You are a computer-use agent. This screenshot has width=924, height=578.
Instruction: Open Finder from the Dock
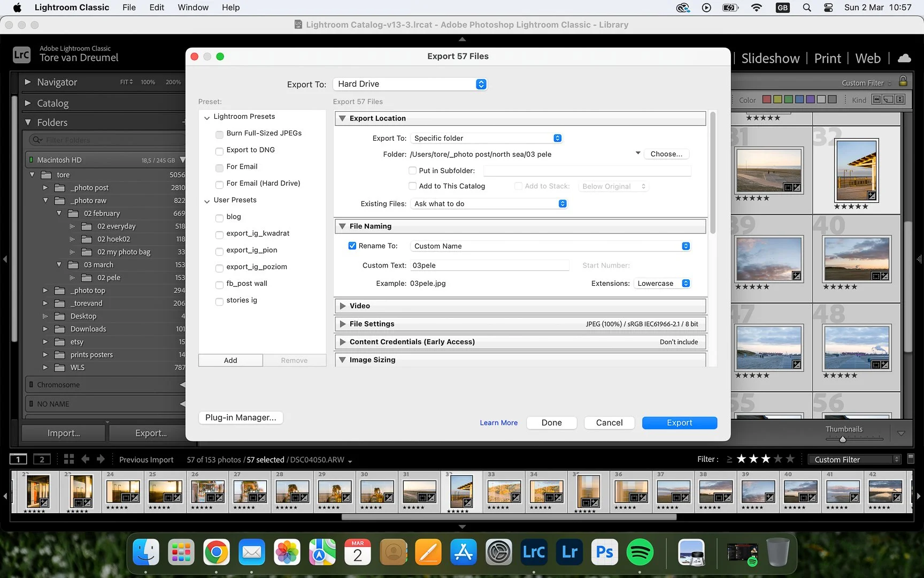145,552
